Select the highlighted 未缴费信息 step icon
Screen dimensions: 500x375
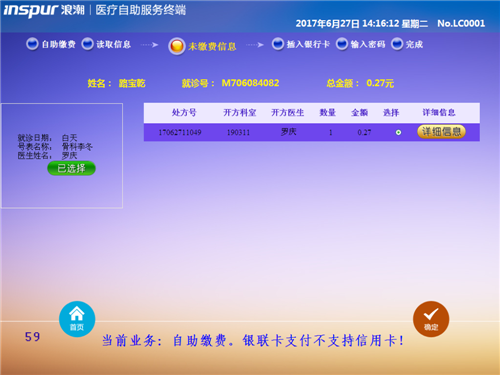(x=177, y=46)
